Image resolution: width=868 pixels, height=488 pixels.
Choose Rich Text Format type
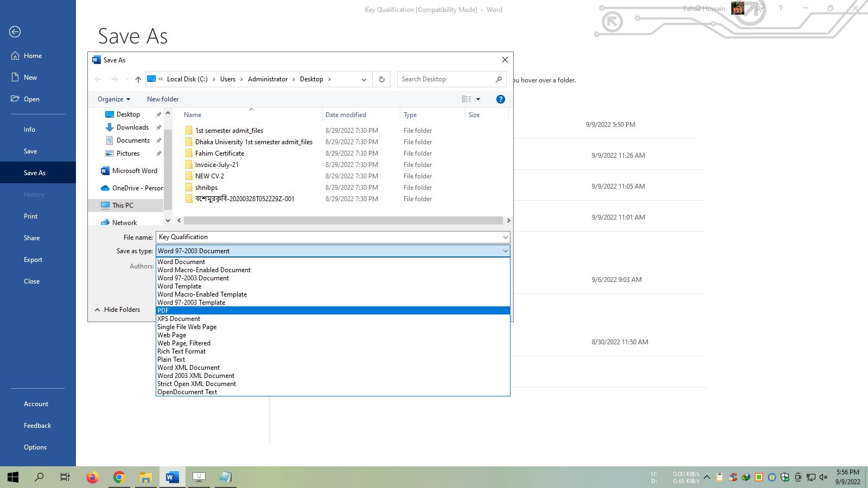point(333,351)
